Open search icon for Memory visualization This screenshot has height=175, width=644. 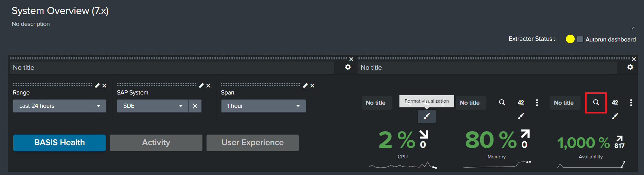502,102
